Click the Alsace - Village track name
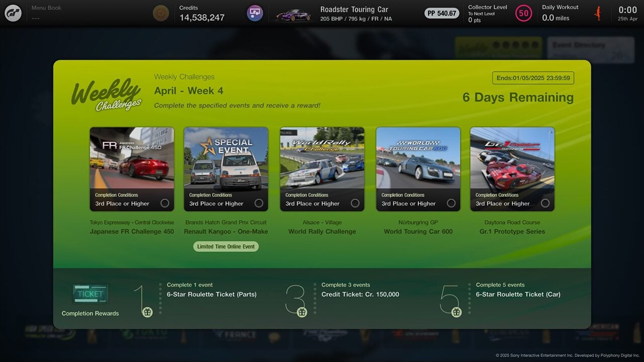 click(322, 222)
